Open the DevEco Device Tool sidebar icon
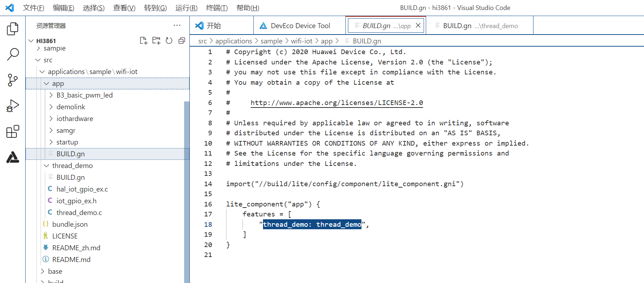644x283 pixels. [x=13, y=157]
